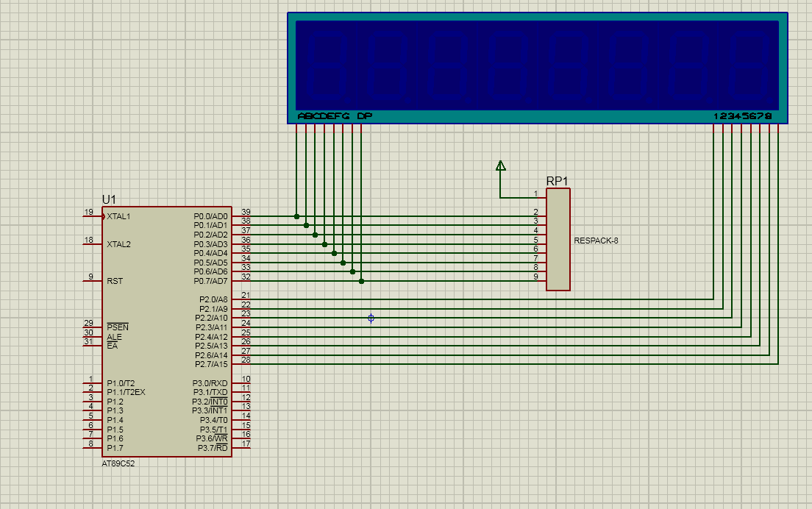812x509 pixels.
Task: Click the P2.0/A8 pin label
Action: (x=213, y=299)
